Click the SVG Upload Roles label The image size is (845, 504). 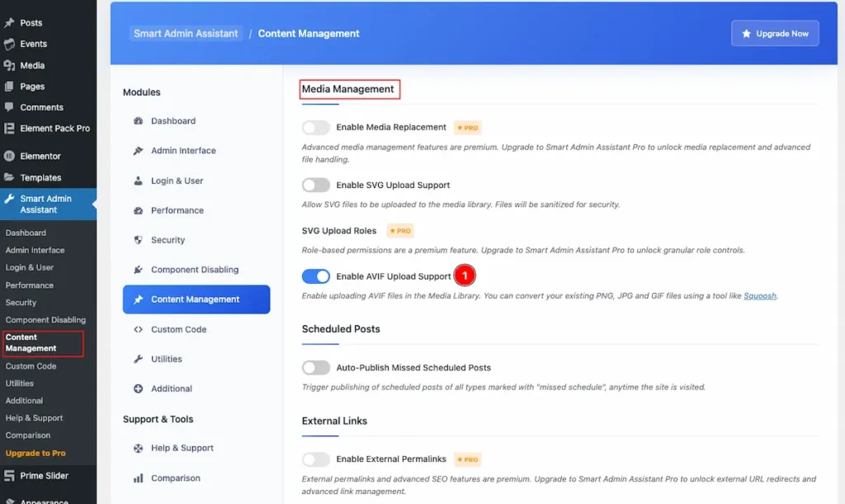(x=339, y=230)
